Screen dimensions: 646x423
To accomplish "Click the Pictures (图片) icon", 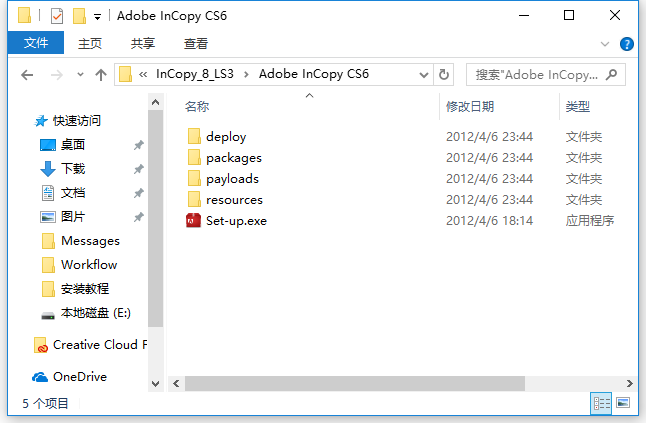I will pyautogui.click(x=48, y=217).
